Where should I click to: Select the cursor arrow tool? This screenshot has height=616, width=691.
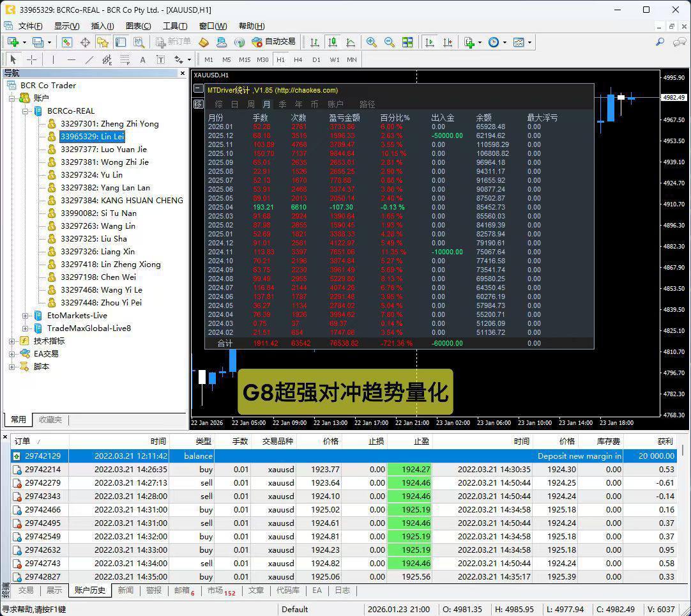point(13,59)
